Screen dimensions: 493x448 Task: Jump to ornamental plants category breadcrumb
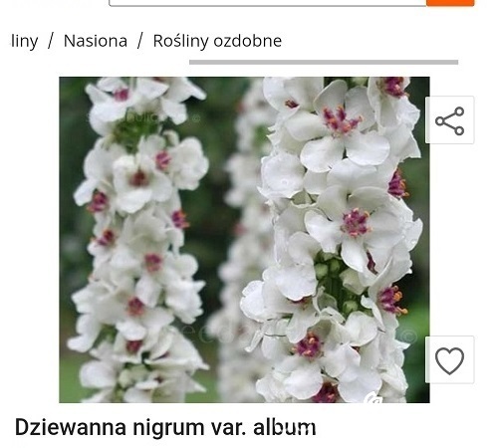217,41
